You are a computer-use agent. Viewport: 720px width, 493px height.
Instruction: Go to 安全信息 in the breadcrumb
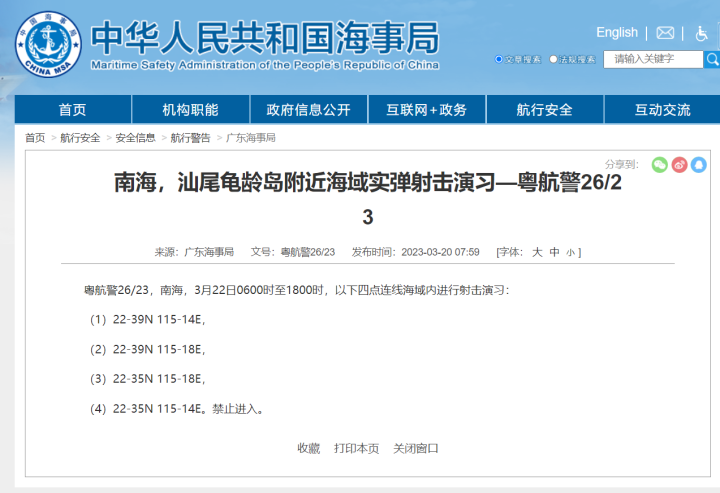point(135,138)
